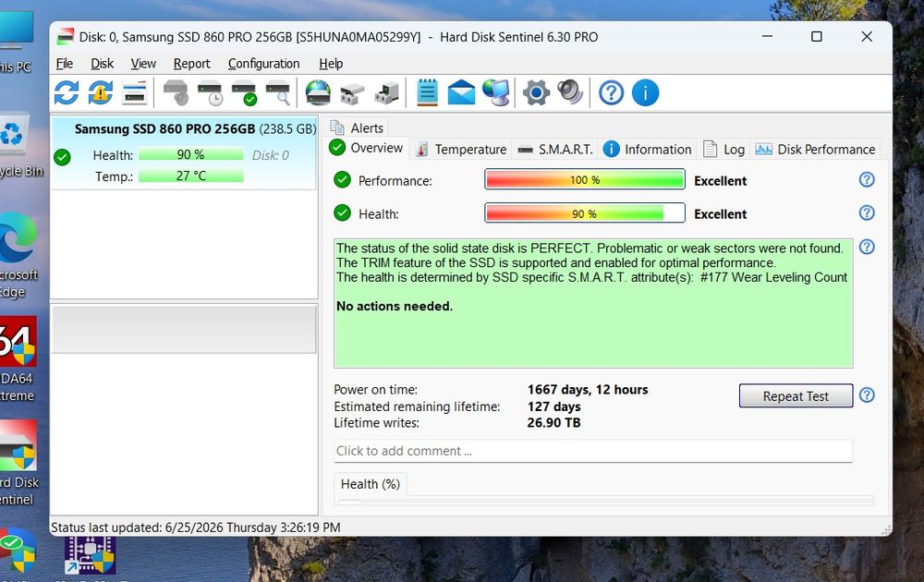The height and width of the screenshot is (582, 924).
Task: Click the green checkmark beside Performance label
Action: tap(343, 179)
